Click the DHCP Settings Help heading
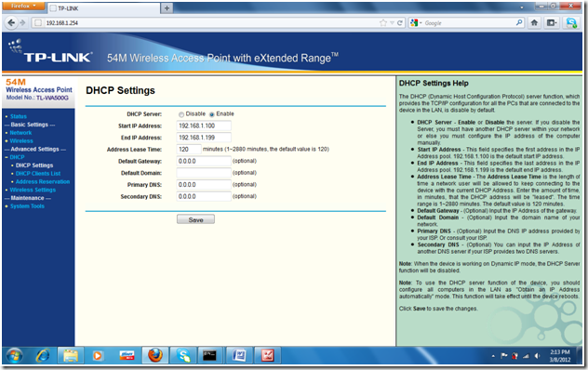Image resolution: width=588 pixels, height=370 pixels. 434,84
